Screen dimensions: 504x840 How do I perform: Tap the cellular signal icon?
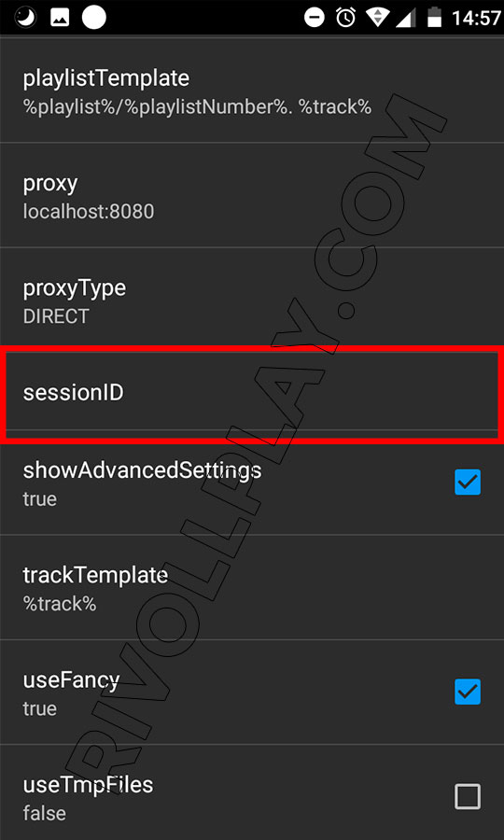(405, 19)
